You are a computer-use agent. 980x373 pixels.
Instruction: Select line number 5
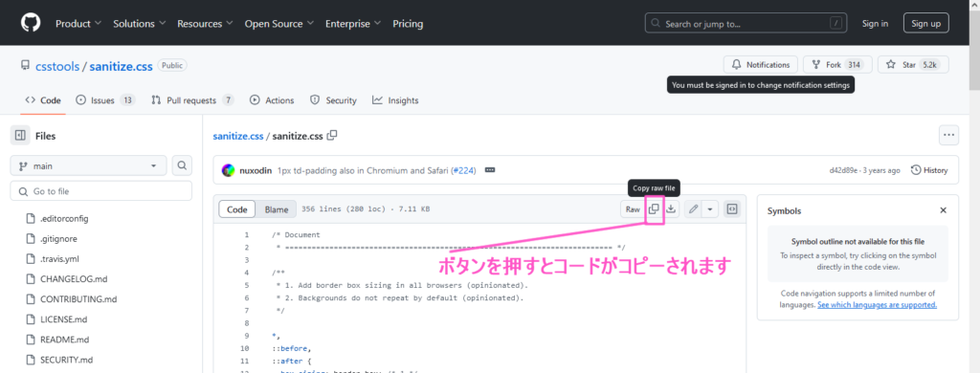coord(246,285)
